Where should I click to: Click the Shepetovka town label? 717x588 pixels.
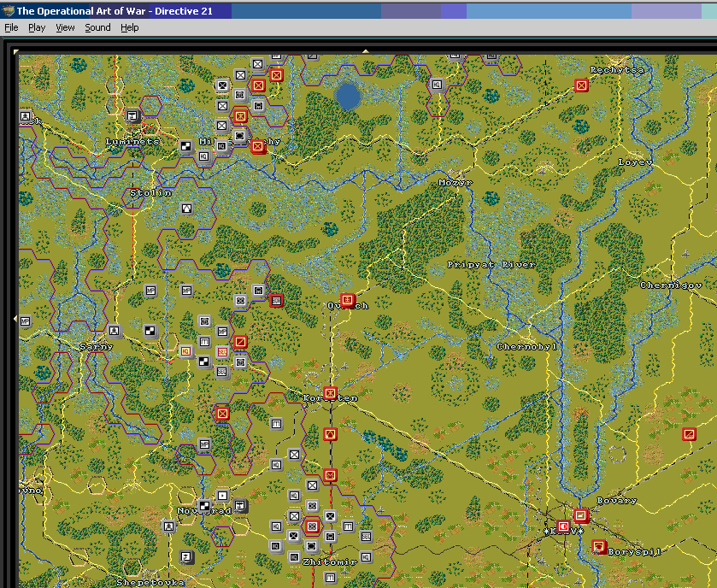point(151,583)
